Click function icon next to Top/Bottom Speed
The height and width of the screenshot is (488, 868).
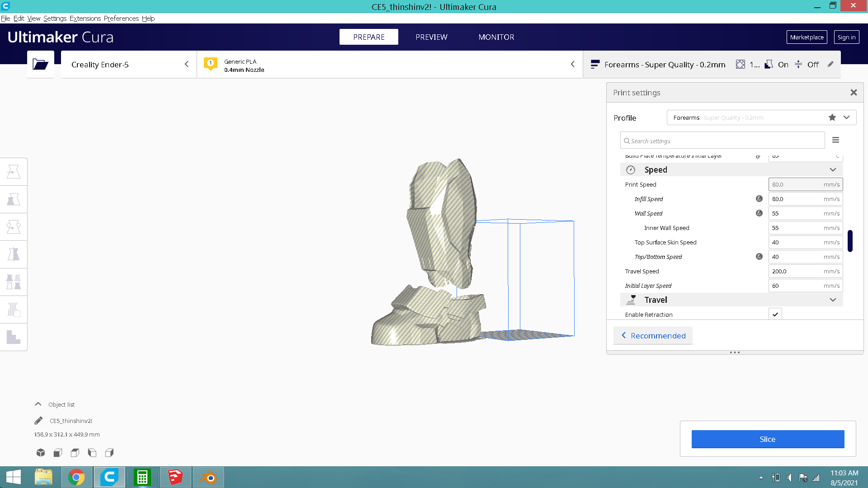[759, 257]
